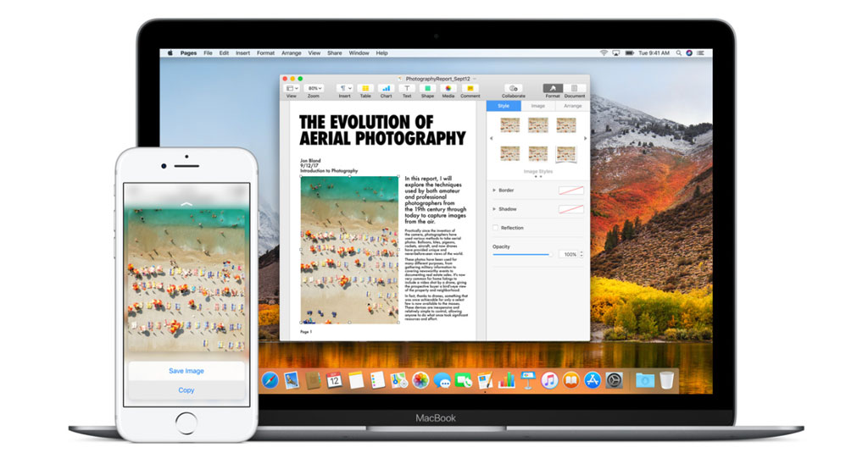
Task: Switch to the Image tab in the inspector
Action: click(538, 106)
